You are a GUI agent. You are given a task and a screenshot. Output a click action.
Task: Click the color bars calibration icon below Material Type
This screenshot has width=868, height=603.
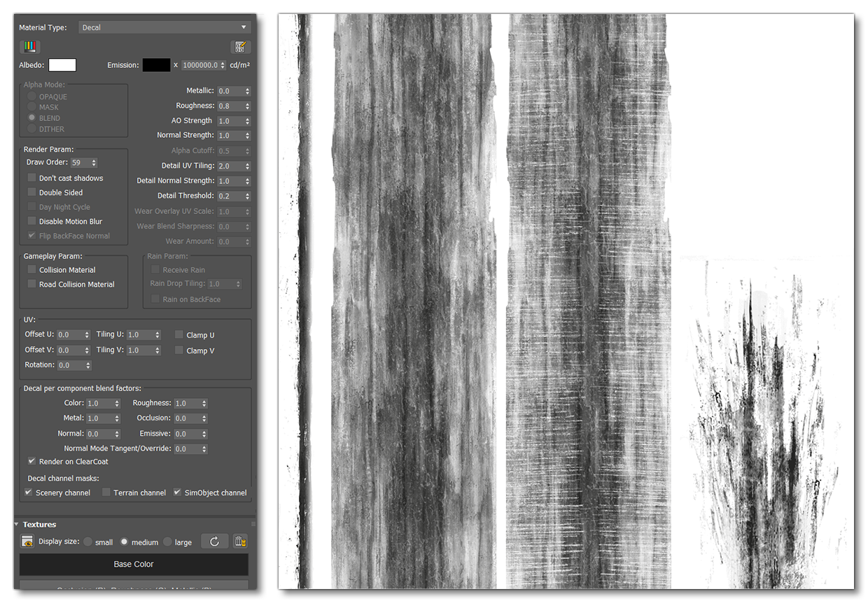29,46
